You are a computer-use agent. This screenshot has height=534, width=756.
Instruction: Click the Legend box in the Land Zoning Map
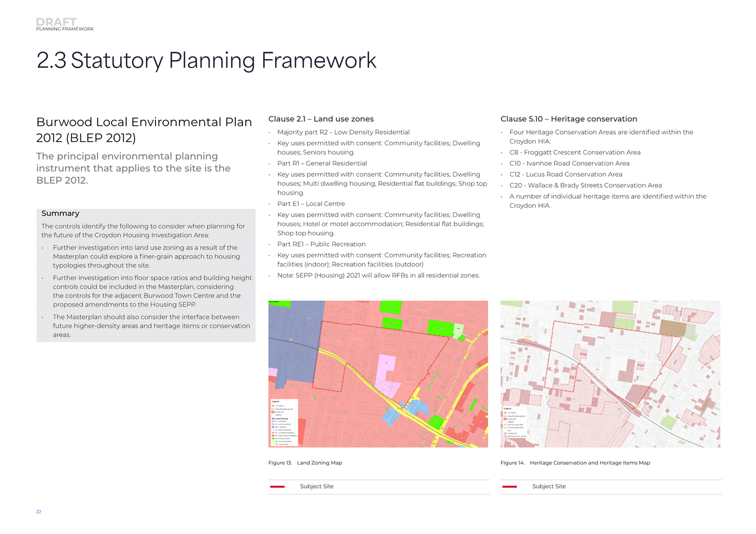point(283,422)
